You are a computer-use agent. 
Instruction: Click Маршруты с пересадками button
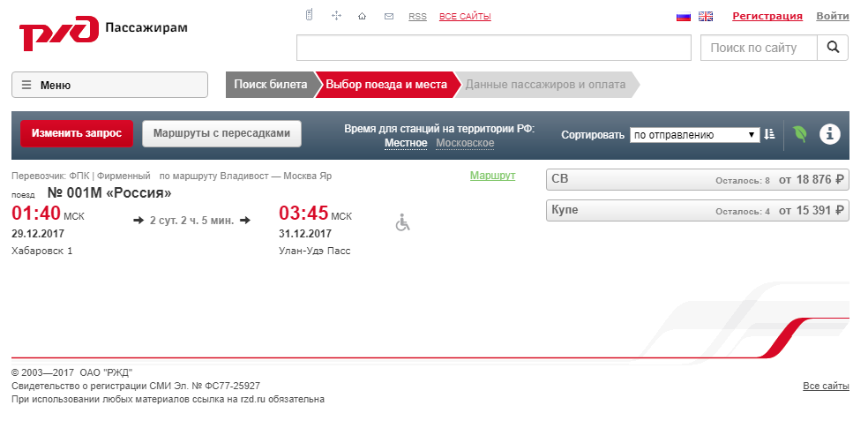(221, 133)
